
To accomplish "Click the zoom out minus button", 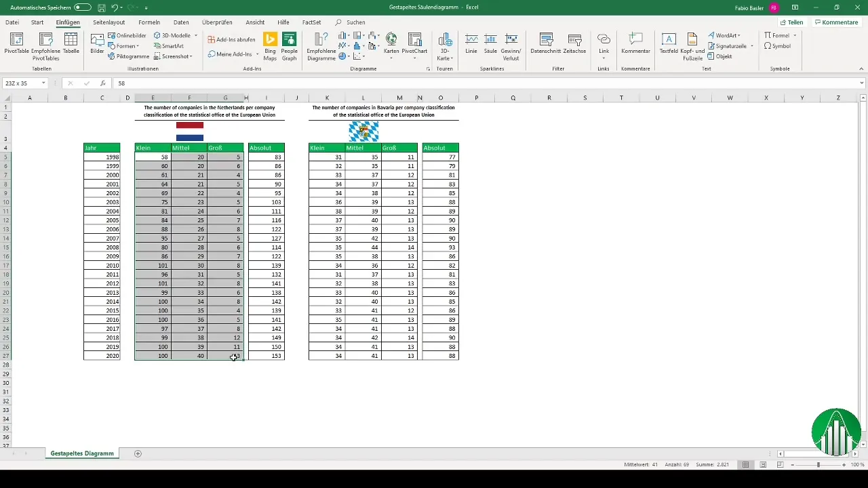I will [x=792, y=465].
